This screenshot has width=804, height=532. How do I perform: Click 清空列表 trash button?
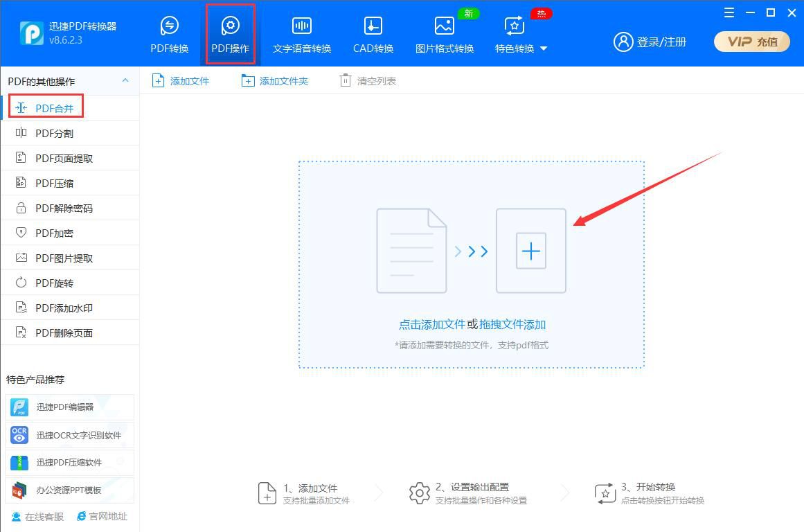(x=368, y=80)
